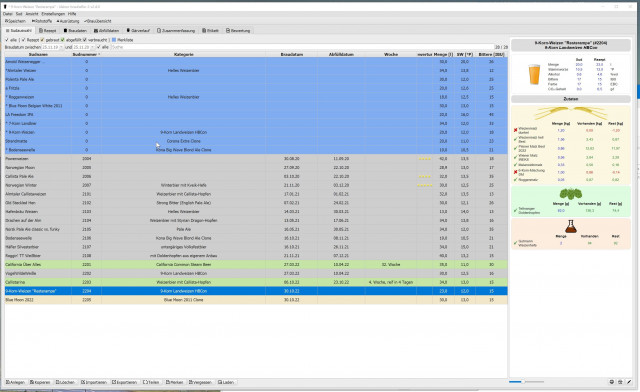Toggle the abgefüllt filter checkbox
The image size is (640, 392).
62,40
